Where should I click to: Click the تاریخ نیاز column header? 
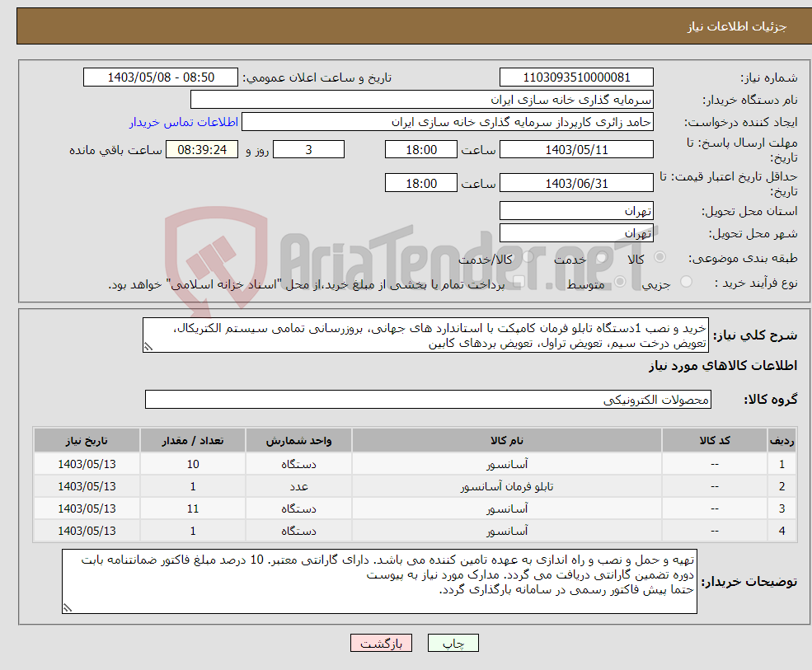87,441
